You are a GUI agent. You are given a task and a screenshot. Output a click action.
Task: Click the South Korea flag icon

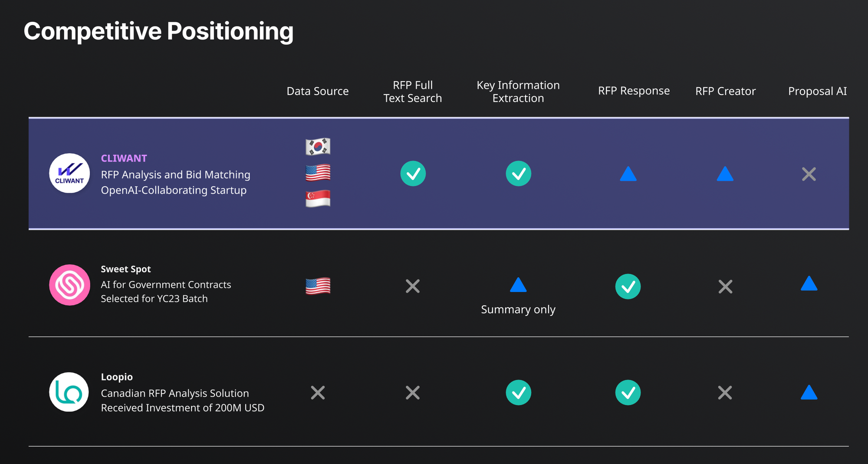click(318, 147)
